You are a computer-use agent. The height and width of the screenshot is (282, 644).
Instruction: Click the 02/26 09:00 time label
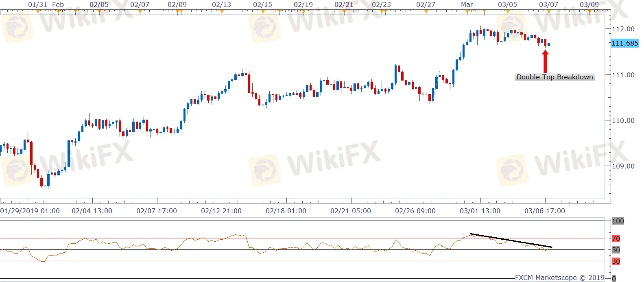(415, 211)
